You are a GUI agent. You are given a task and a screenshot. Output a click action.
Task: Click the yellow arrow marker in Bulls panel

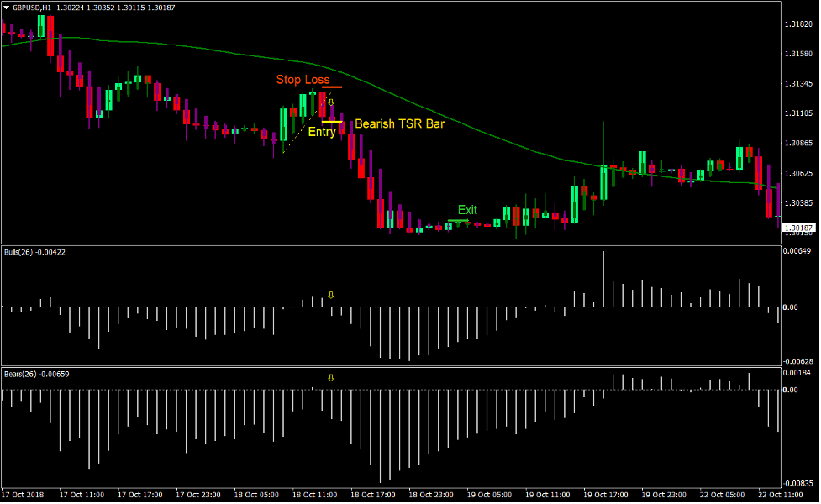point(330,296)
